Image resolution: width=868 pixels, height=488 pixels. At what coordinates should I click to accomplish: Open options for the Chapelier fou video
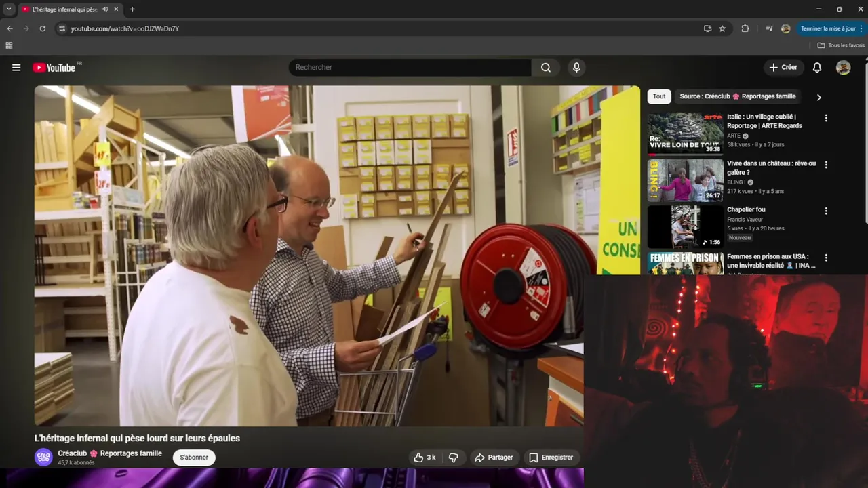[x=826, y=211]
